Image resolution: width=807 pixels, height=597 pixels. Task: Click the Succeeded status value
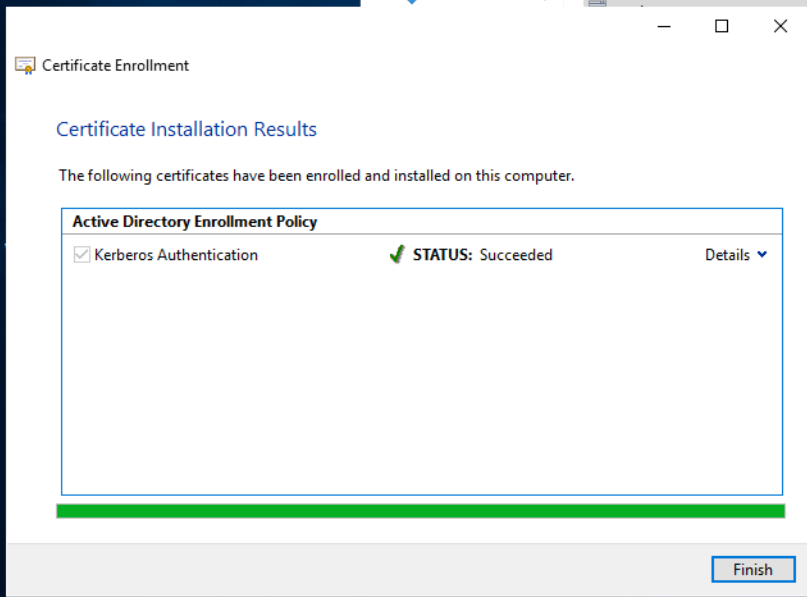pyautogui.click(x=516, y=255)
